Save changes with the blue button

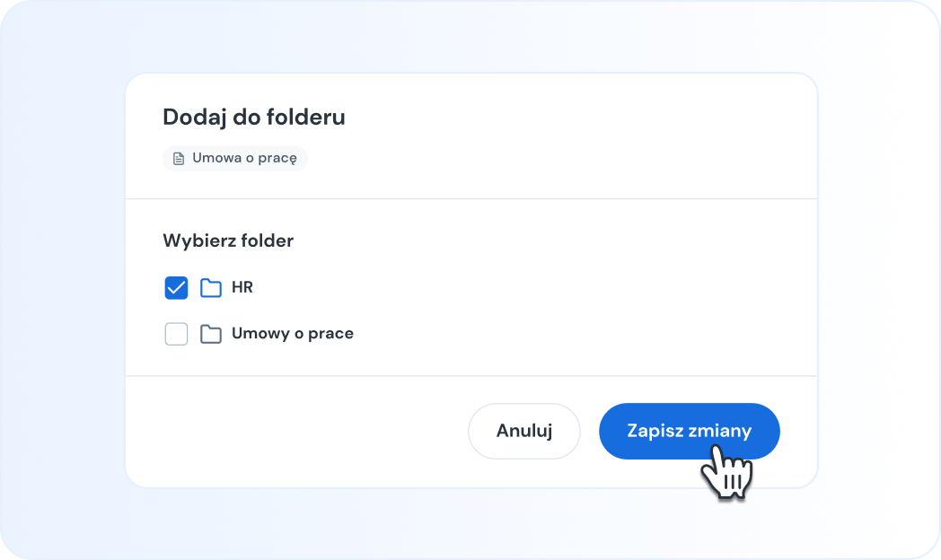689,431
